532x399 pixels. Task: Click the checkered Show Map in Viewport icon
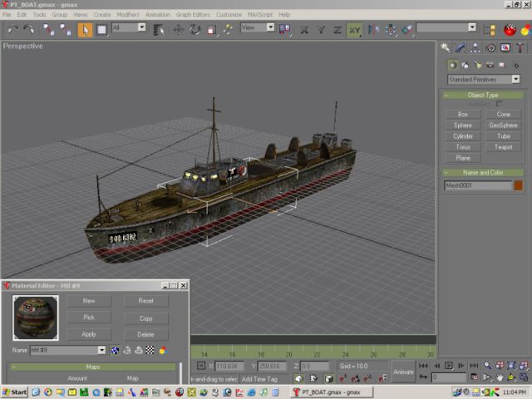[150, 350]
